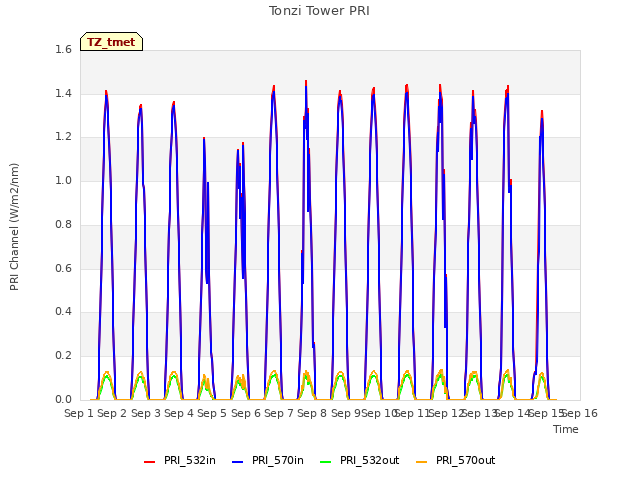The height and width of the screenshot is (480, 640).
Task: Click the Sep 5 x-axis tick label
Action: [x=212, y=413]
